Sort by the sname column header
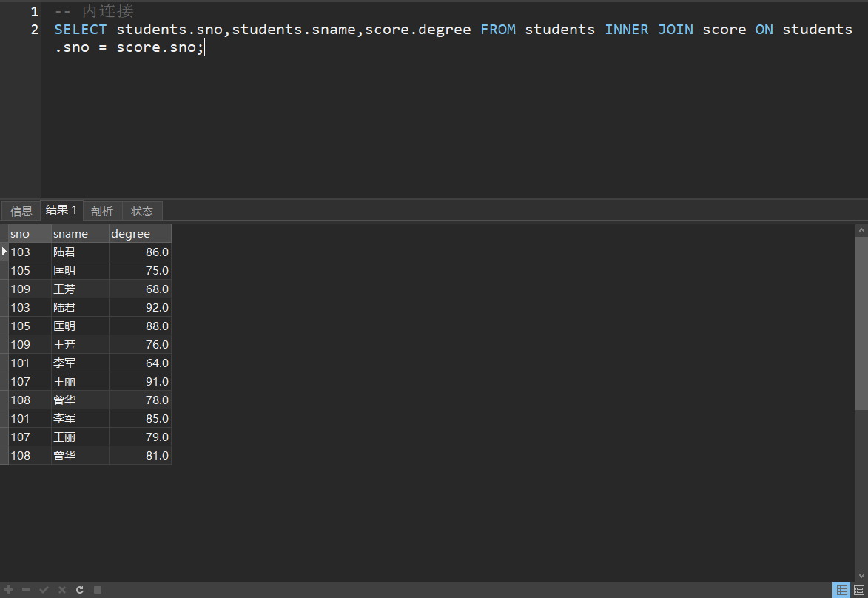The width and height of the screenshot is (868, 598). [x=80, y=234]
